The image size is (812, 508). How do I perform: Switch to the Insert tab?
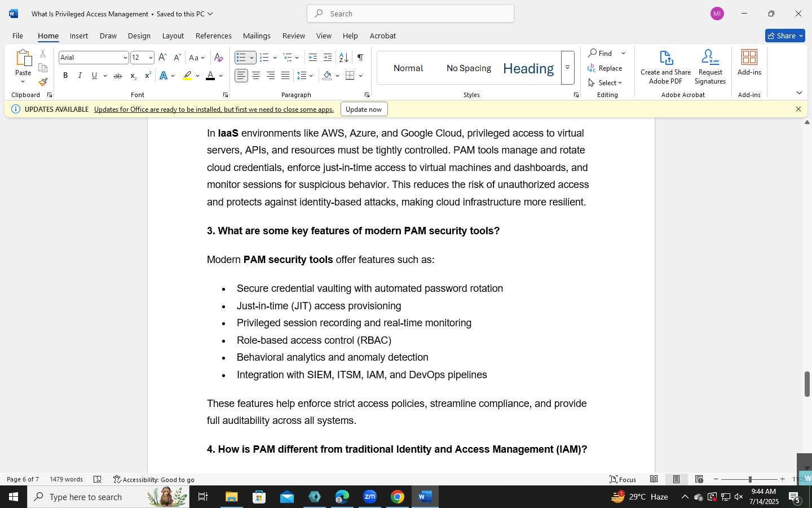79,36
